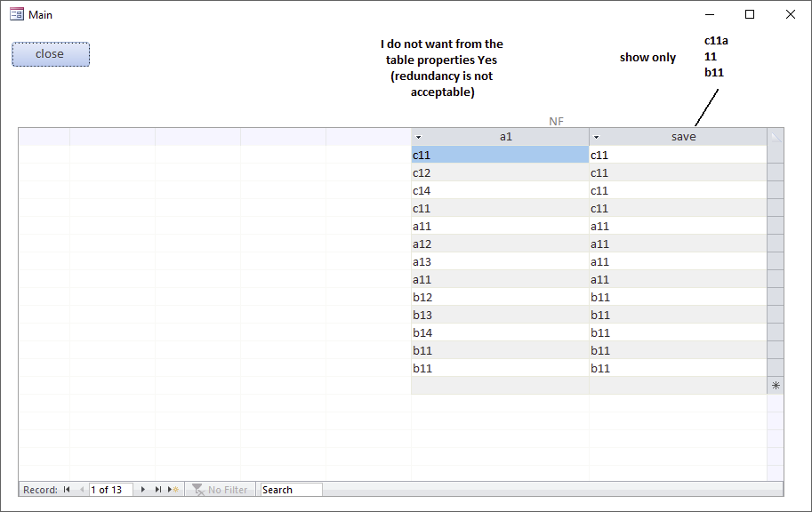This screenshot has height=512, width=812.
Task: Select the a1 column header
Action: click(x=500, y=137)
